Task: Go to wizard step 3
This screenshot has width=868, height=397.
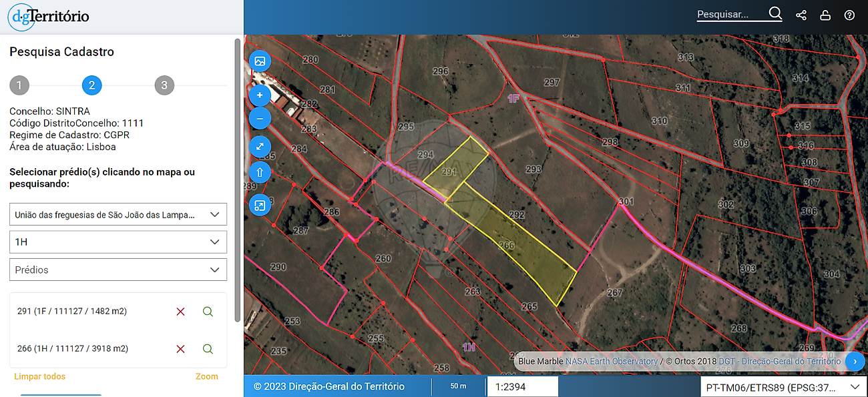Action: 164,85
